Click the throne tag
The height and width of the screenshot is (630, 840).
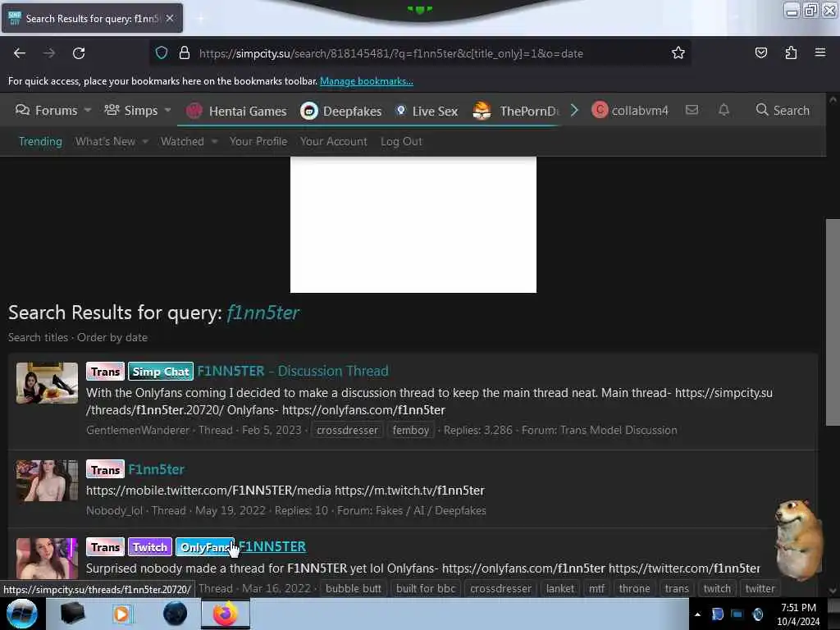coord(634,589)
